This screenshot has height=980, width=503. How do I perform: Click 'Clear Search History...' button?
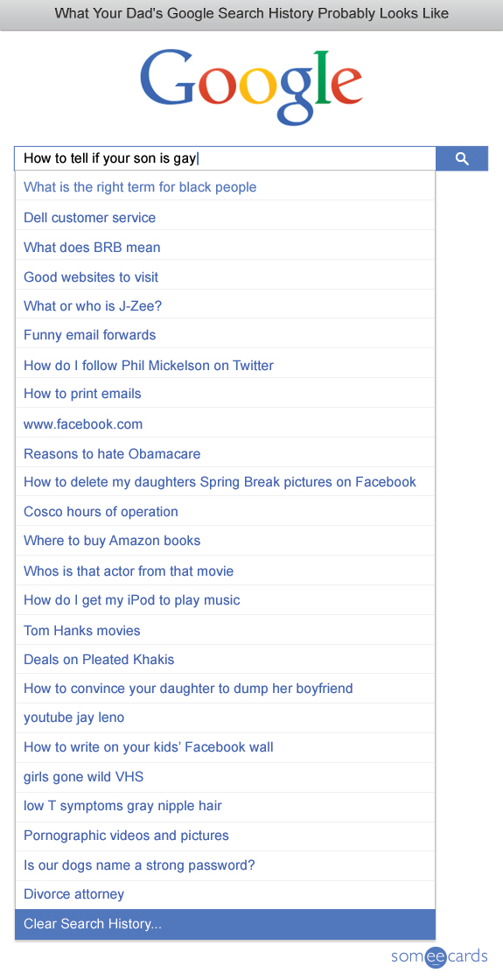click(x=225, y=924)
